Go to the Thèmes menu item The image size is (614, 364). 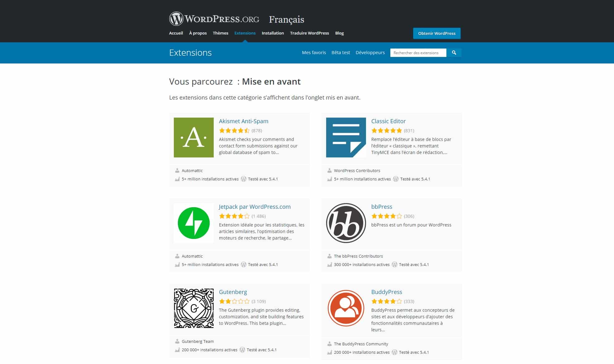click(220, 33)
